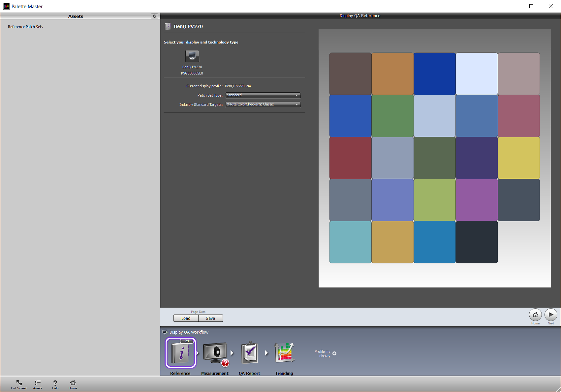Image resolution: width=561 pixels, height=392 pixels.
Task: Open the Assets icon in the bottom bar
Action: (x=37, y=383)
